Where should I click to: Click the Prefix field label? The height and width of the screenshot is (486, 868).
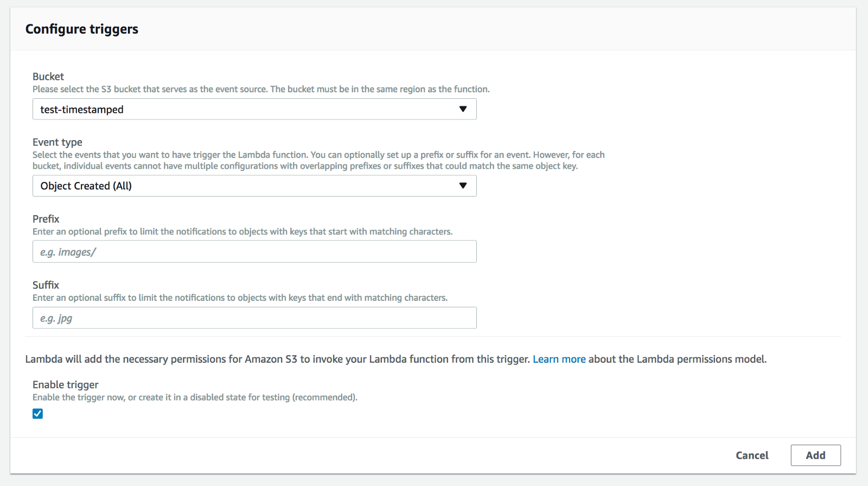tap(46, 219)
